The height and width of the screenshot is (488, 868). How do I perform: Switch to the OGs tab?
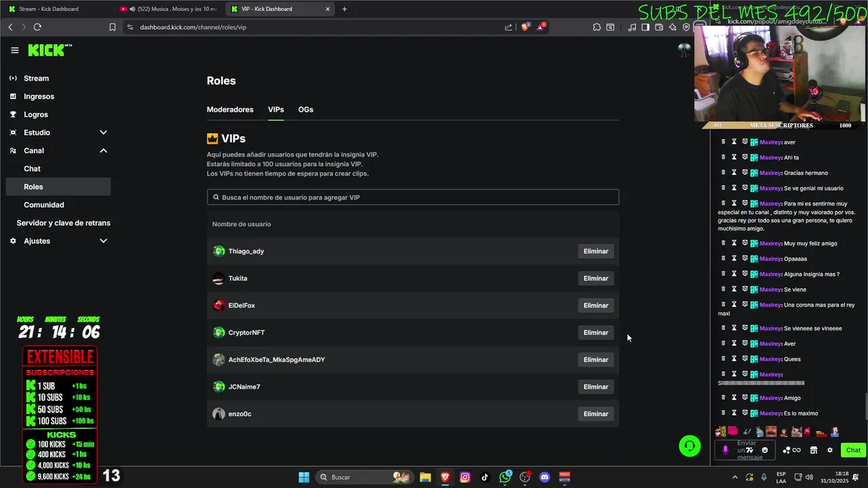tap(306, 109)
